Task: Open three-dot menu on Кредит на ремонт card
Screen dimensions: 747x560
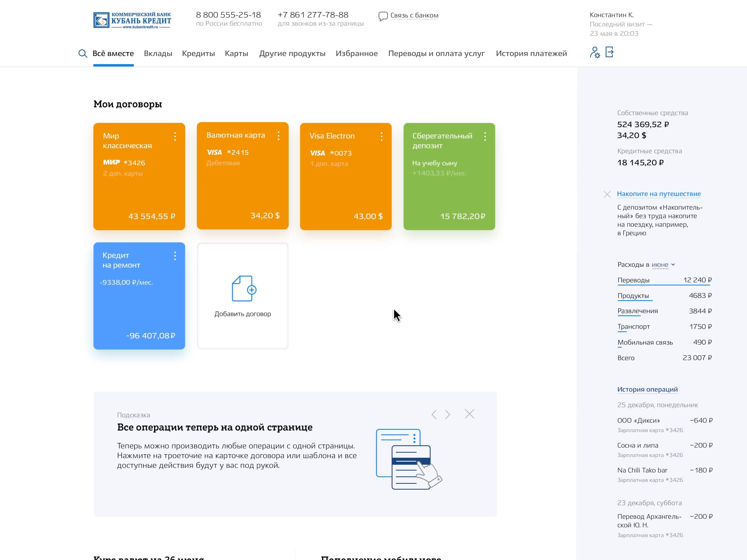Action: 175,256
